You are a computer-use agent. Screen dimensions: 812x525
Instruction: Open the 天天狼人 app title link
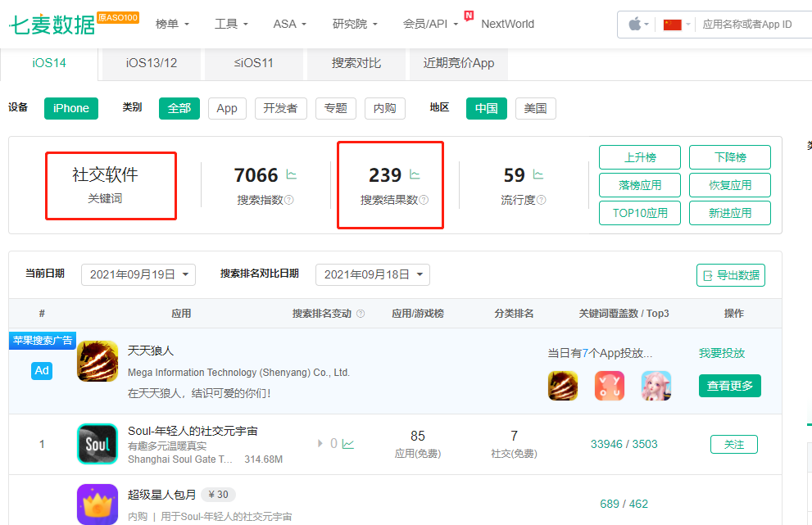coord(151,351)
